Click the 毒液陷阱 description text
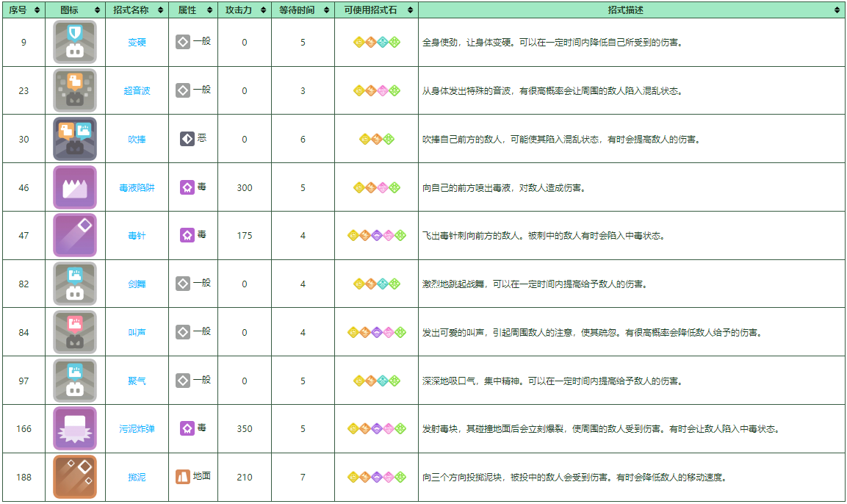This screenshot has width=847, height=504. point(503,188)
